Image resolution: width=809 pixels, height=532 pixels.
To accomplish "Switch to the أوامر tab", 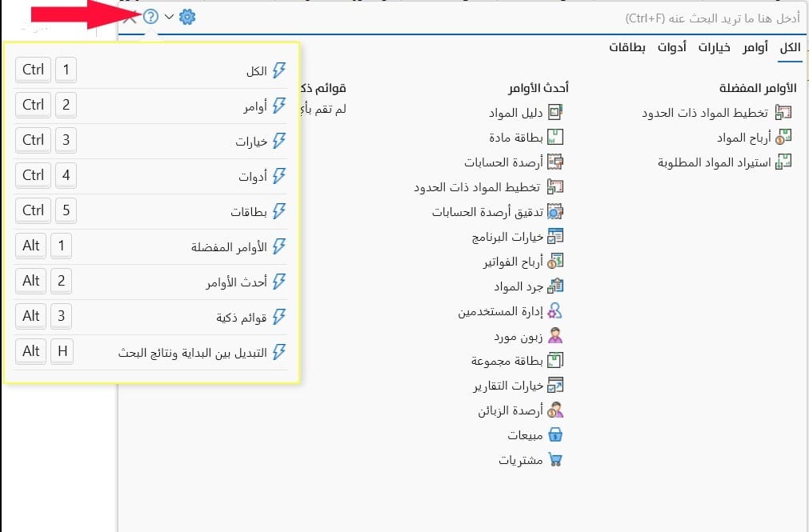I will coord(755,47).
